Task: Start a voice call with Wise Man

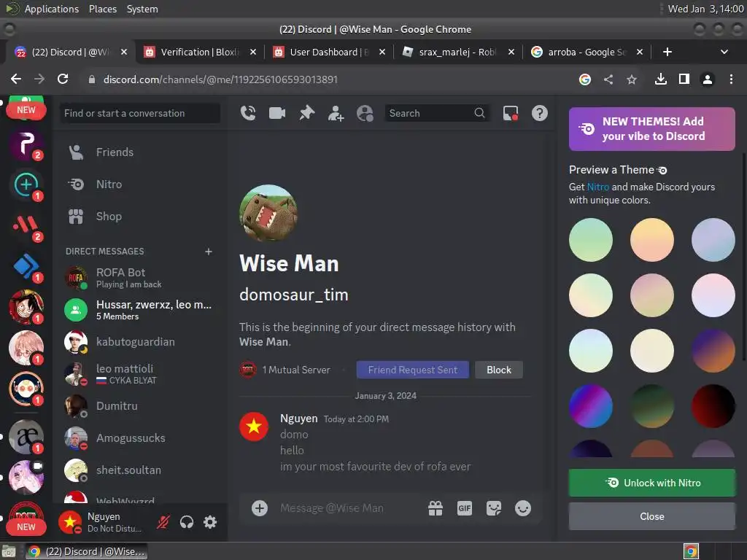Action: click(x=248, y=113)
